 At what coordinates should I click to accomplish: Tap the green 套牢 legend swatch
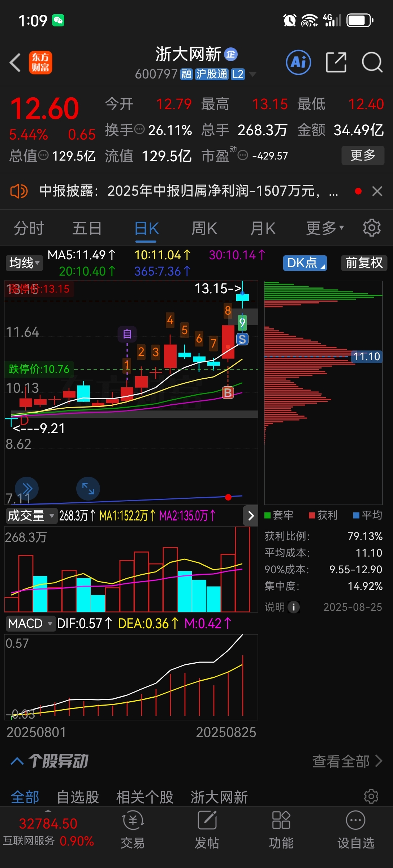point(268,515)
